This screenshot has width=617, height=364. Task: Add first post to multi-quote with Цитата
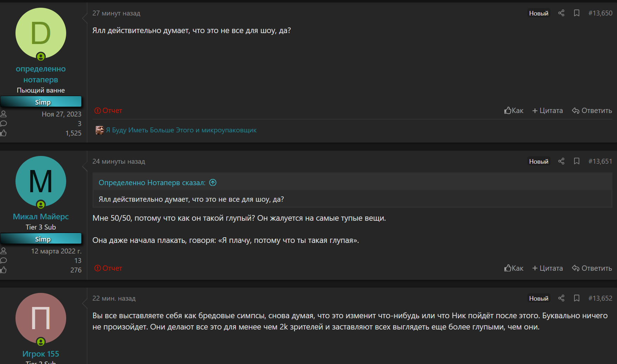click(x=547, y=111)
